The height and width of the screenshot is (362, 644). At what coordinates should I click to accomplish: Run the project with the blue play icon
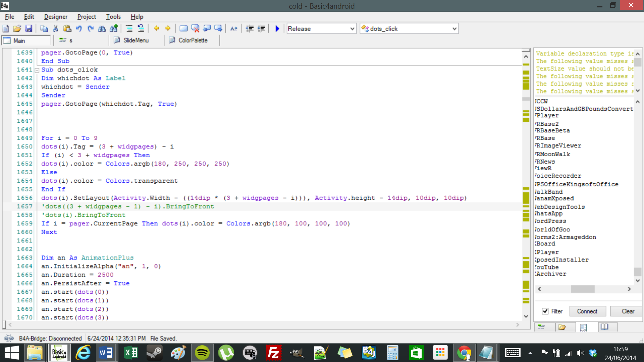277,28
